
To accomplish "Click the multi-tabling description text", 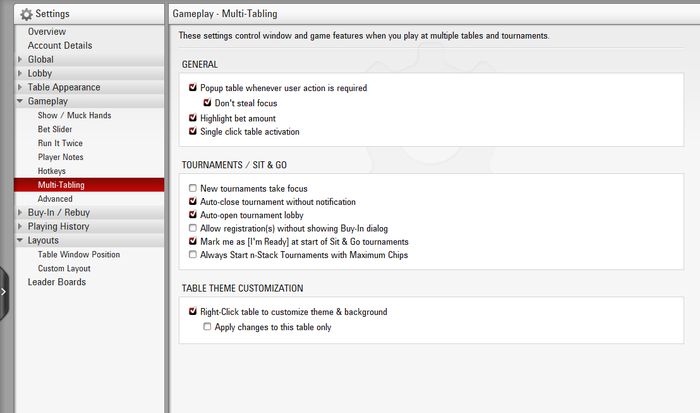I will tap(364, 36).
